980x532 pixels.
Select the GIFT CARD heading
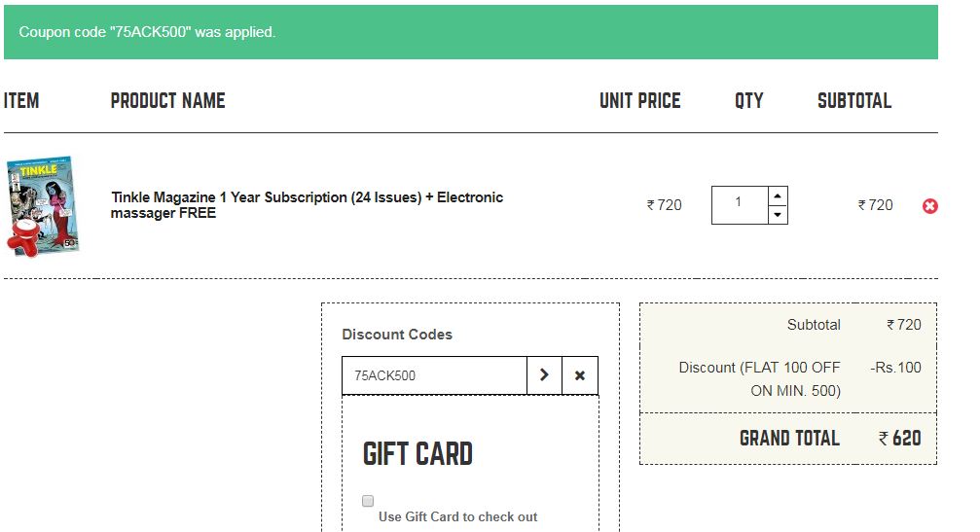click(417, 454)
